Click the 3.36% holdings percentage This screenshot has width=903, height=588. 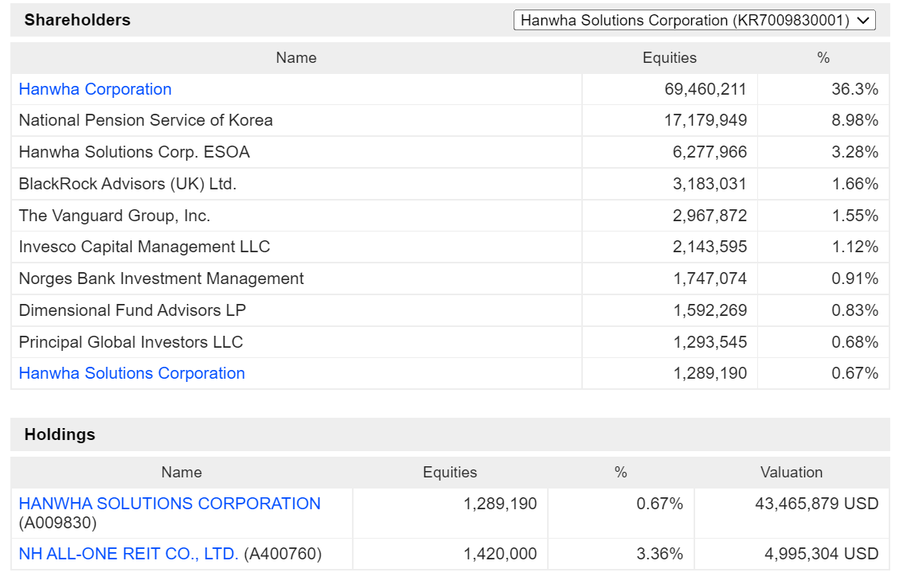pos(659,554)
